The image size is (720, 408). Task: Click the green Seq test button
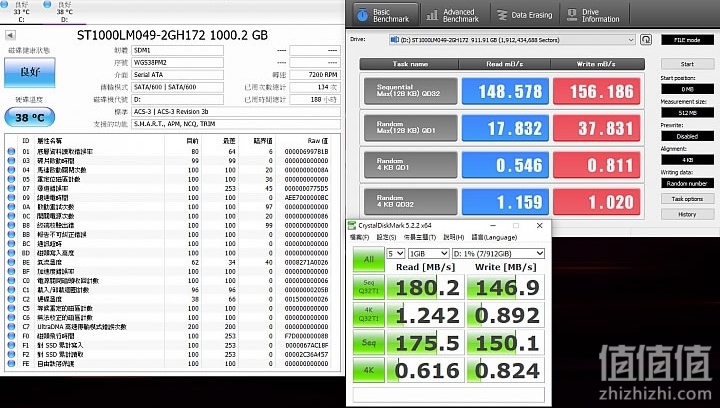tap(369, 342)
